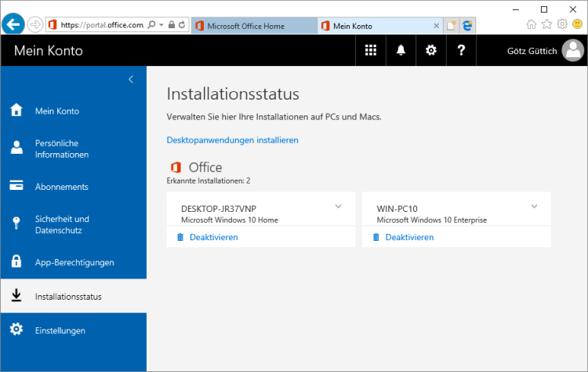Screen dimensions: 588x372
Task: Click Götz Güttich profile avatar
Action: coord(573,51)
